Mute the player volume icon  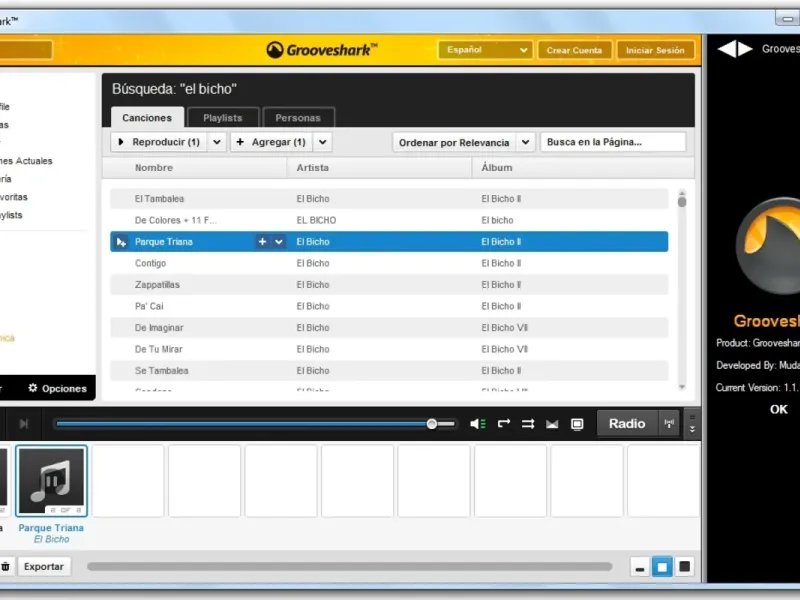tap(478, 423)
